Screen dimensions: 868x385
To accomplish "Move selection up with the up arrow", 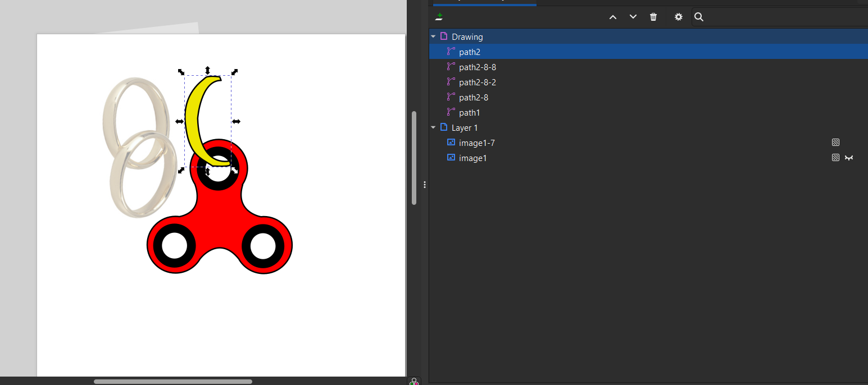I will click(x=613, y=17).
